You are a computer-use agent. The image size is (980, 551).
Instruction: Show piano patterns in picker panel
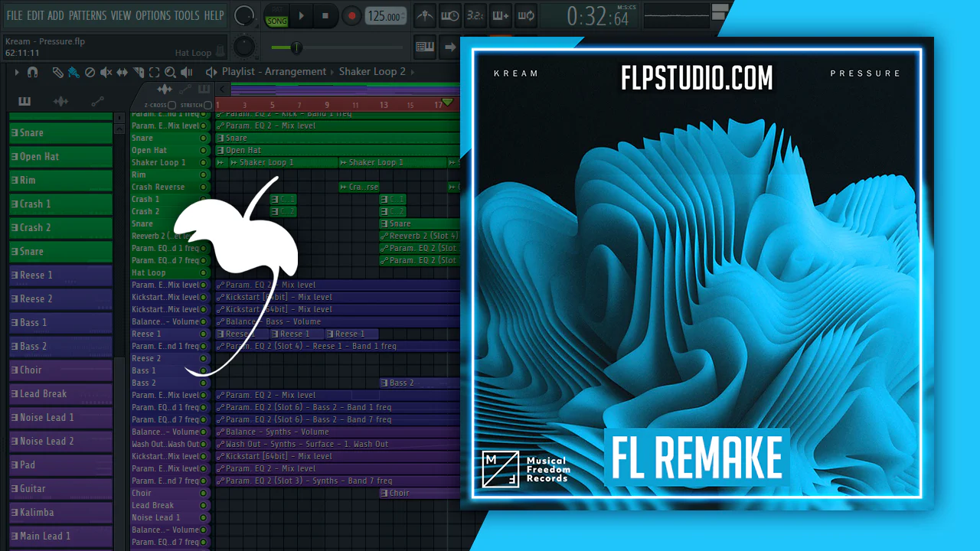click(x=24, y=101)
